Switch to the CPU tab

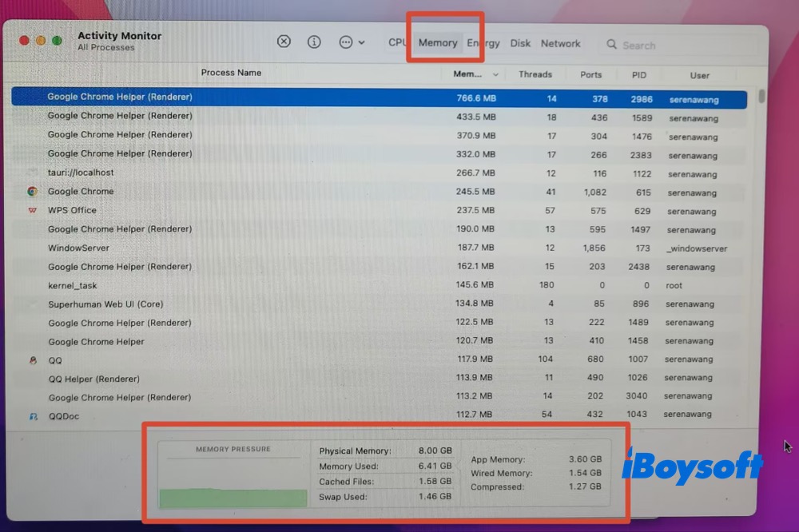point(397,42)
